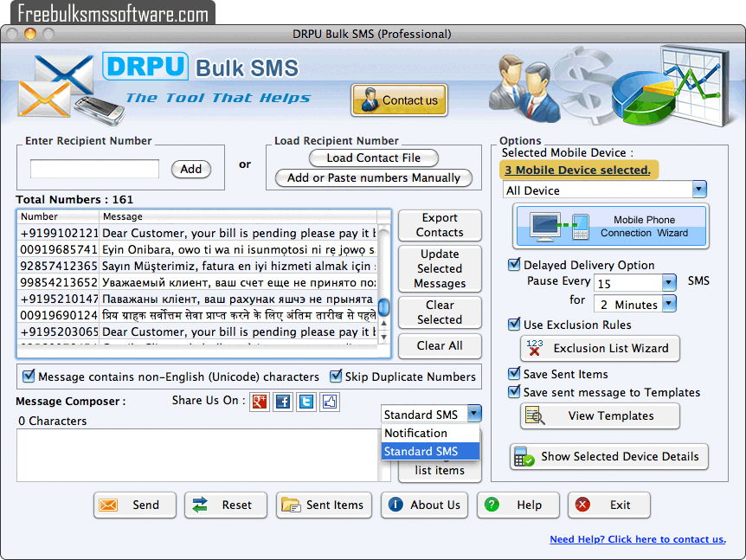The height and width of the screenshot is (560, 746).
Task: Disable Delayed Delivery Option checkbox
Action: 514,264
